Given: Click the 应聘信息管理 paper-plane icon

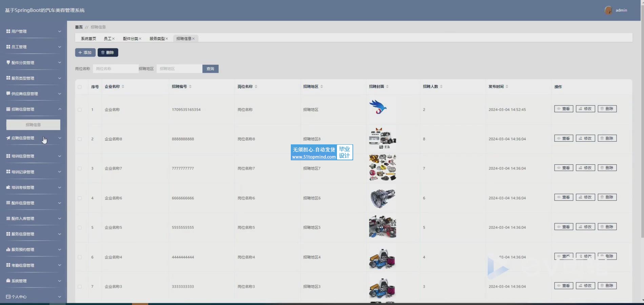Looking at the screenshot, I should click(x=8, y=138).
